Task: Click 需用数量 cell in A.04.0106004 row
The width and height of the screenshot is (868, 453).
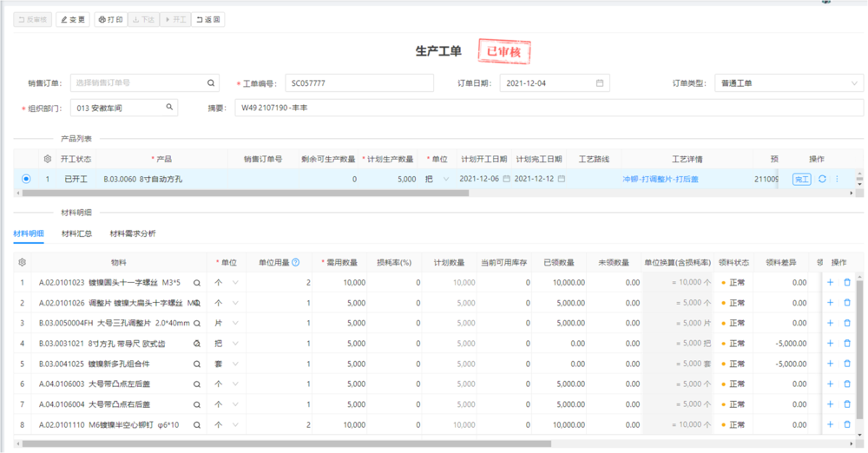Action: (x=339, y=404)
